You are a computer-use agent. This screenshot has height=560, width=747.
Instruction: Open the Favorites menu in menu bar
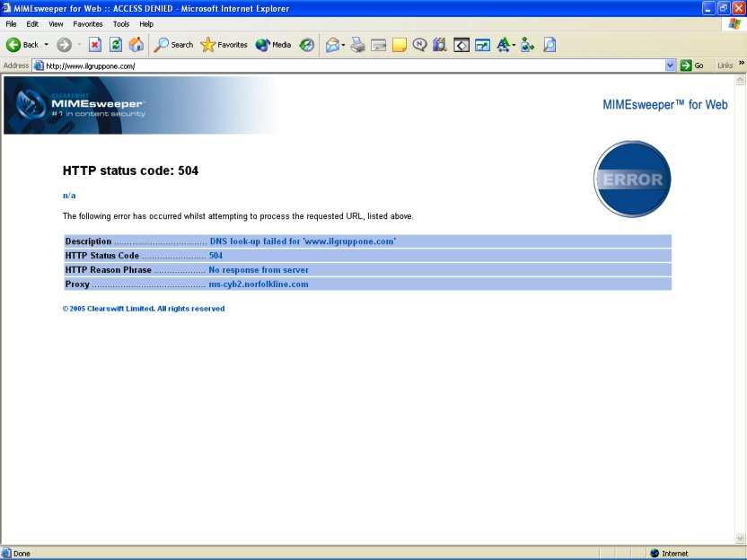tap(88, 24)
